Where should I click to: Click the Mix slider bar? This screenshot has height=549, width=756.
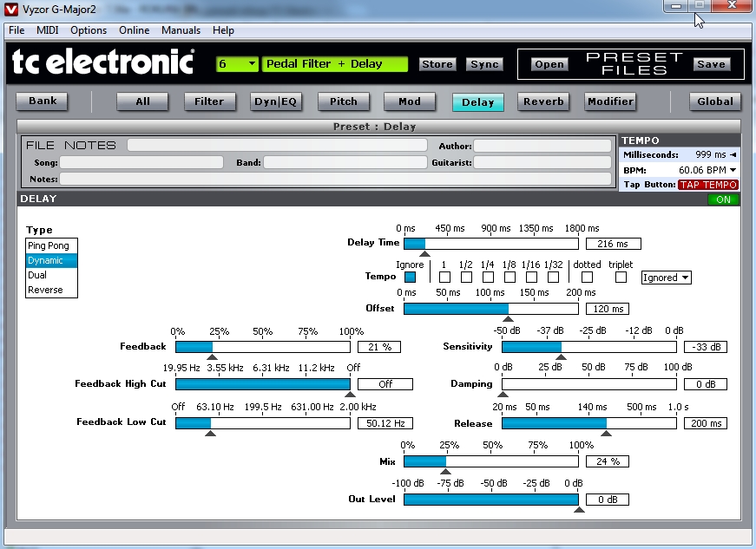click(x=490, y=461)
